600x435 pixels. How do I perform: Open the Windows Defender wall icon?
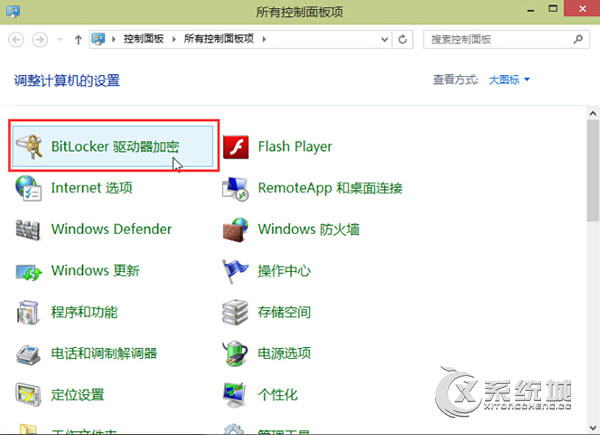pyautogui.click(x=28, y=230)
